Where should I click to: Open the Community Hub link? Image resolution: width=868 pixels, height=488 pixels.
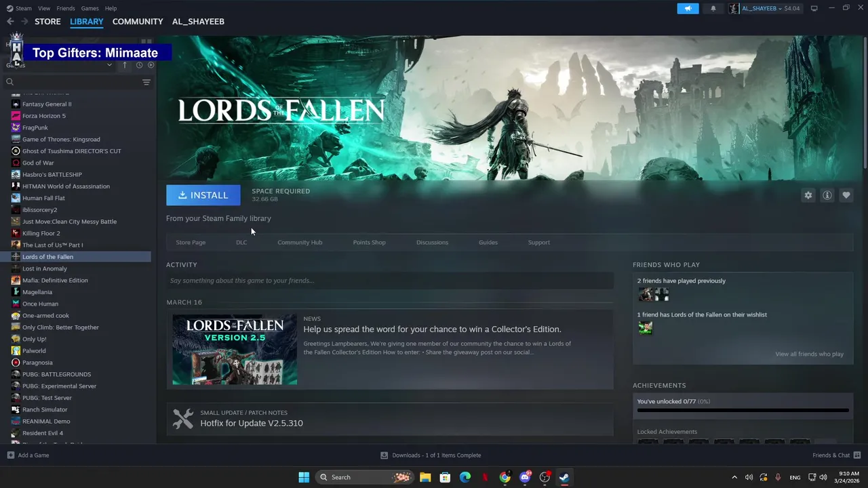300,243
